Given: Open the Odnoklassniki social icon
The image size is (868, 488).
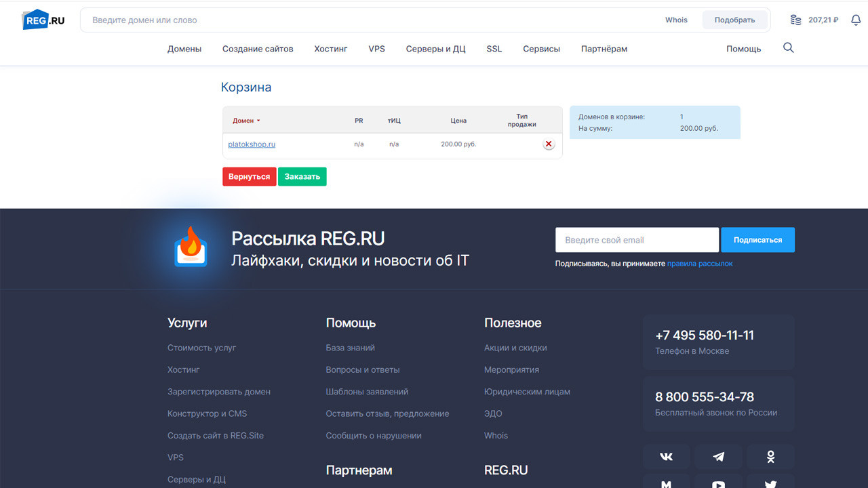Looking at the screenshot, I should 770,457.
